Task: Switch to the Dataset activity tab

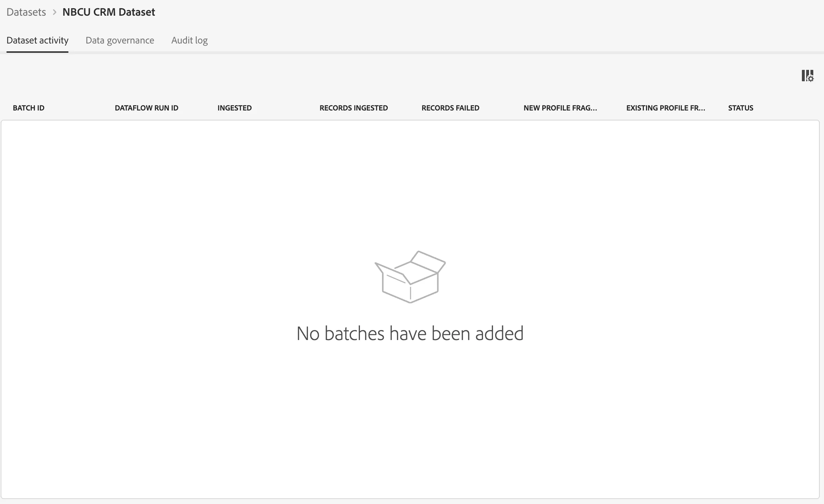Action: point(37,40)
